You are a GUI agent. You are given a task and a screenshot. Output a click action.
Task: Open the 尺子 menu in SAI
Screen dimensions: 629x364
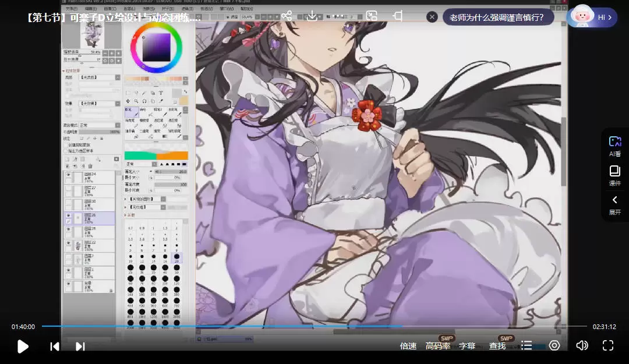pos(168,8)
